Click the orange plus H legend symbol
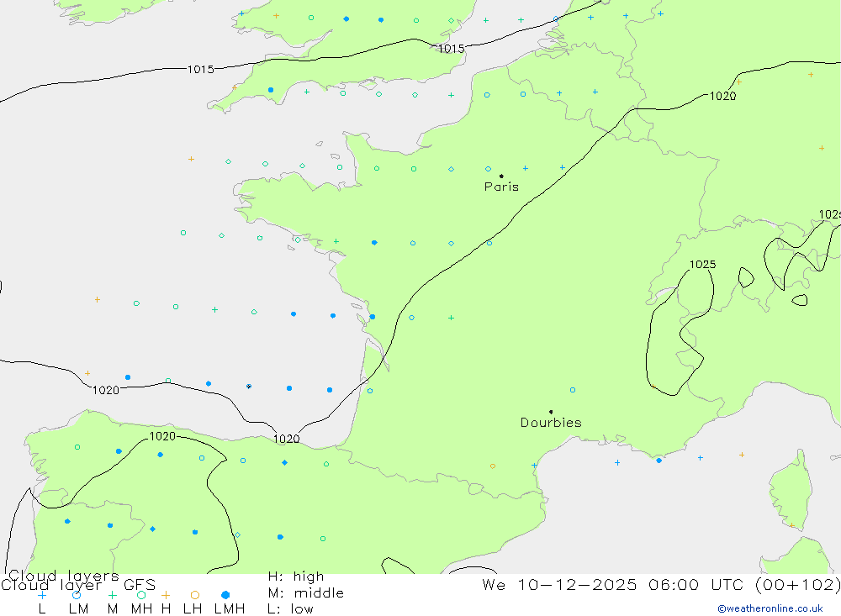The width and height of the screenshot is (841, 616). (x=166, y=595)
